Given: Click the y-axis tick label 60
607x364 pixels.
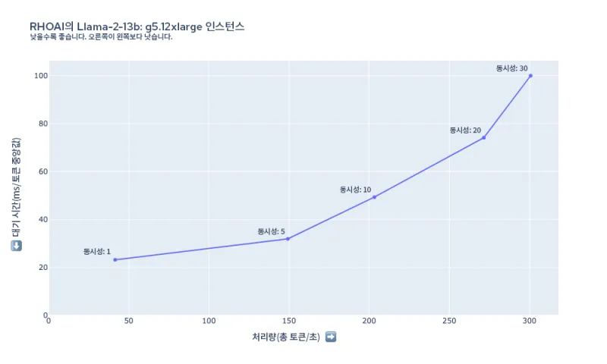Looking at the screenshot, I should 42,171.
